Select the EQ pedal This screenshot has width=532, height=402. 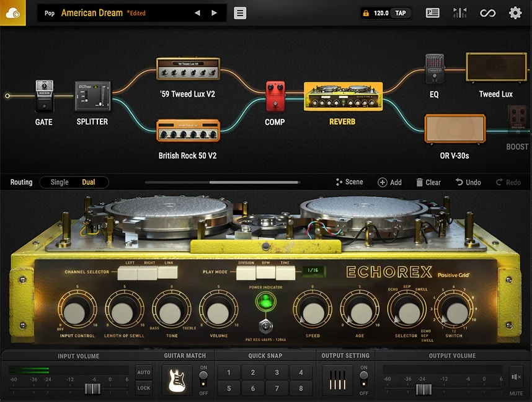pyautogui.click(x=434, y=69)
